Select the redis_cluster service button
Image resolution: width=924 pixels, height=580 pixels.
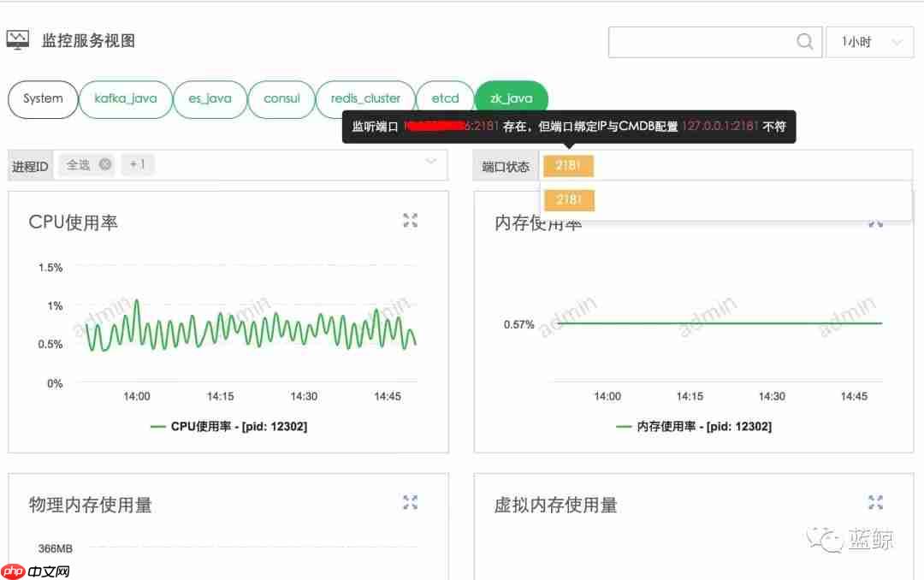coord(365,98)
